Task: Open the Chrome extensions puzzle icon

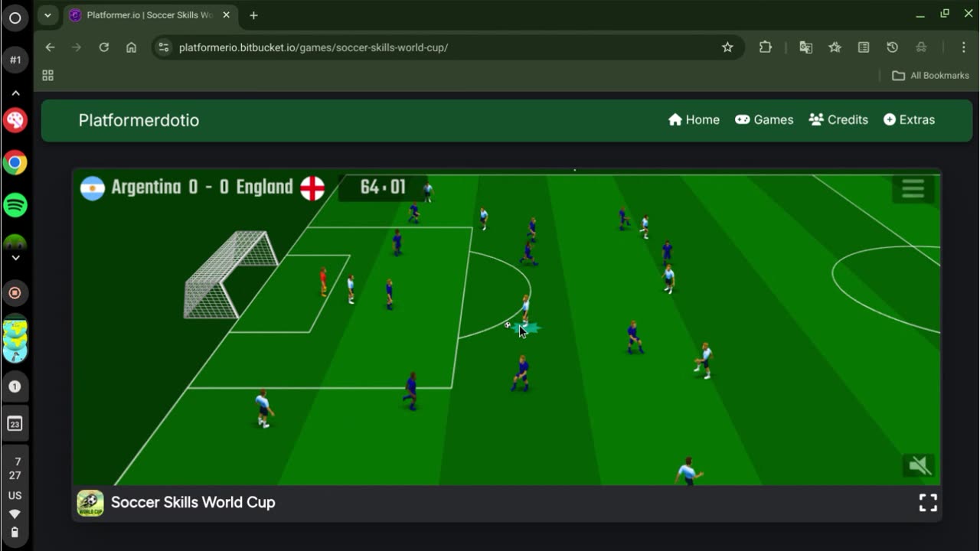Action: tap(766, 47)
